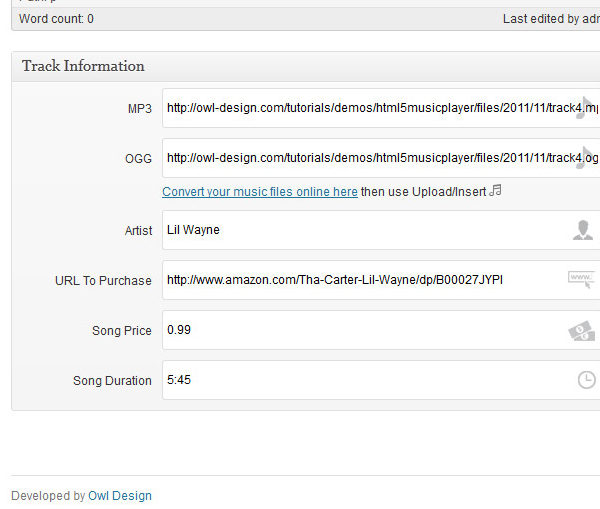Click the Track Information panel header
Screen dimensions: 600x509
(306, 66)
